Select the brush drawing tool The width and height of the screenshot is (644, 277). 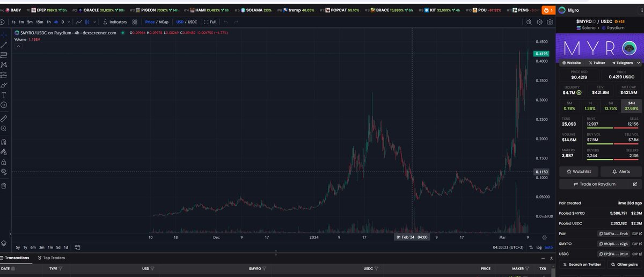click(x=4, y=84)
